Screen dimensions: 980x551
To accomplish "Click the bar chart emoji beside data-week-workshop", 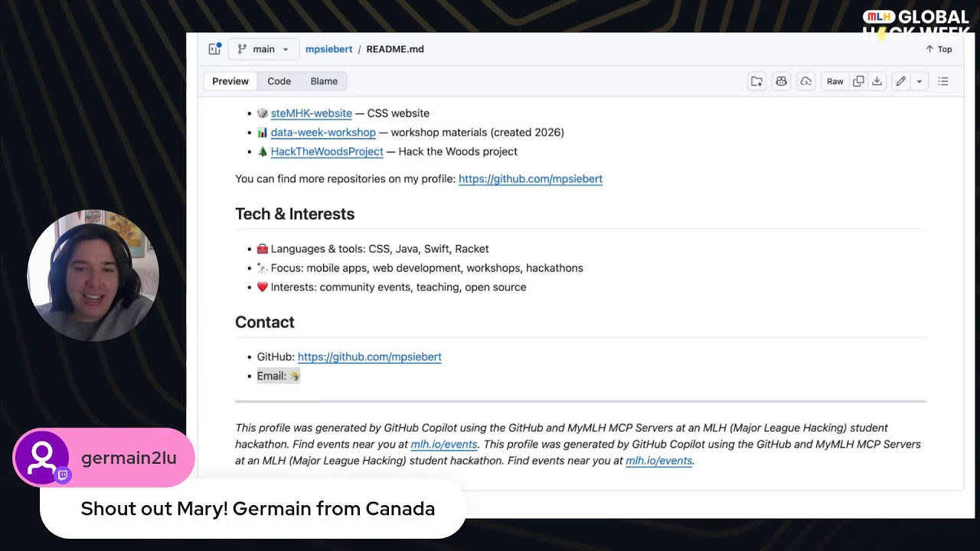I will [x=263, y=132].
